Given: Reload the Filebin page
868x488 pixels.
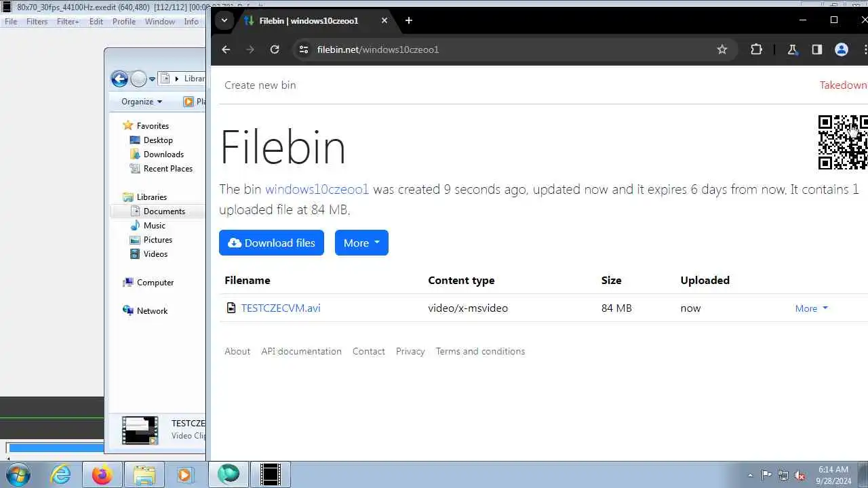Looking at the screenshot, I should [x=275, y=49].
